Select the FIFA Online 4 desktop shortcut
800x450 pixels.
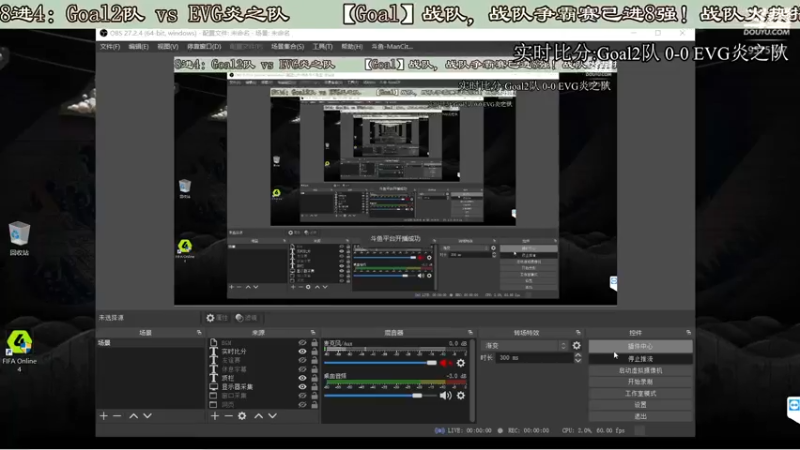click(x=19, y=351)
